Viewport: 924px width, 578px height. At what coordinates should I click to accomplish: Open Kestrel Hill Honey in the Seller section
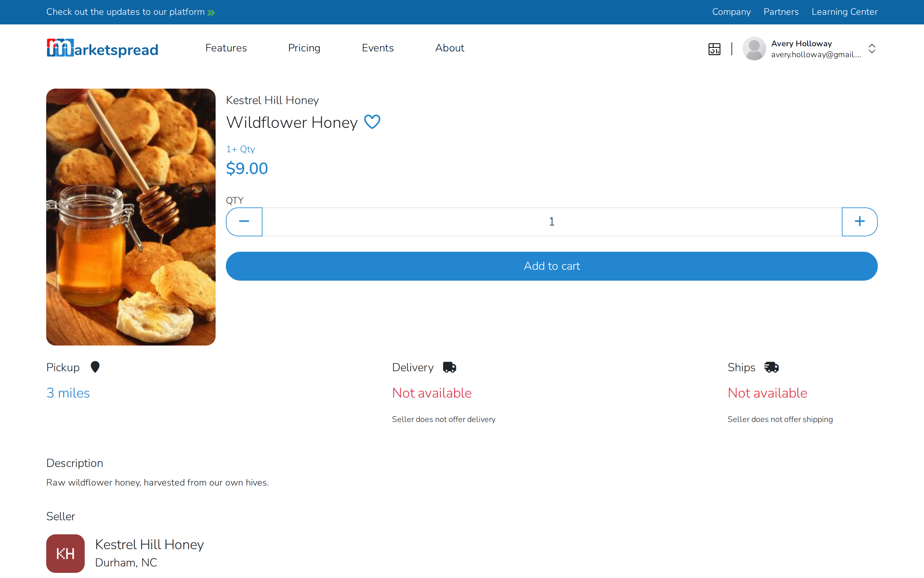149,544
